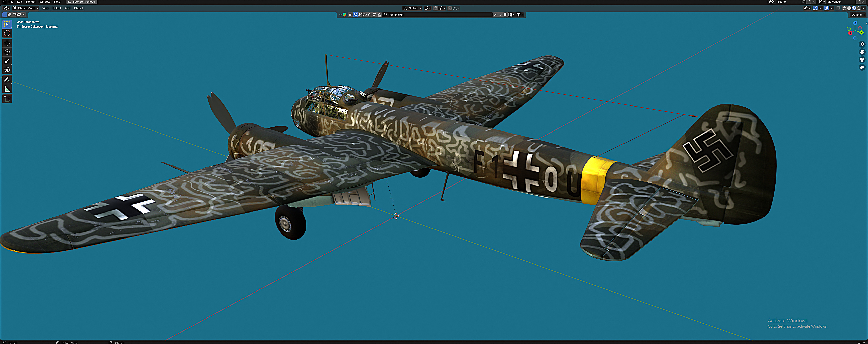Open the pivot point dropdown
868x344 pixels.
click(x=428, y=8)
